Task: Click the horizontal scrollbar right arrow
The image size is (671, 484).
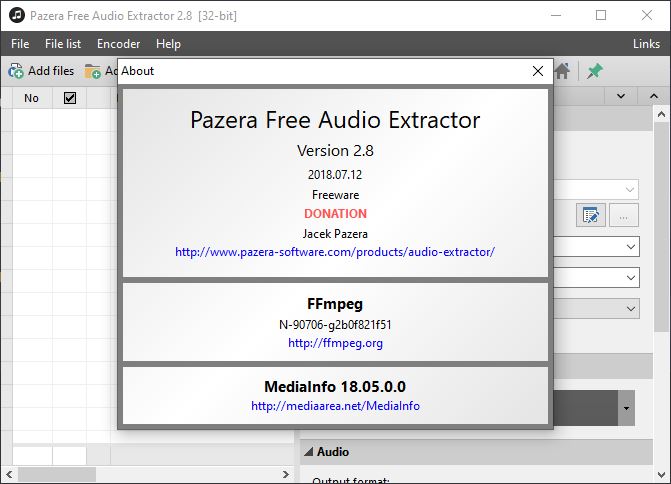Action: pyautogui.click(x=286, y=474)
